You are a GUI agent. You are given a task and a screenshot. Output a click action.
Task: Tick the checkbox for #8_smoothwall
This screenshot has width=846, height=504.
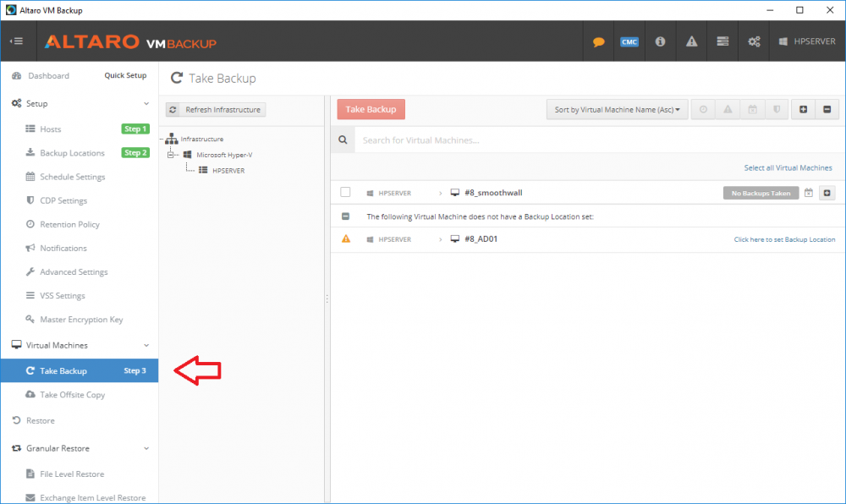tap(345, 193)
